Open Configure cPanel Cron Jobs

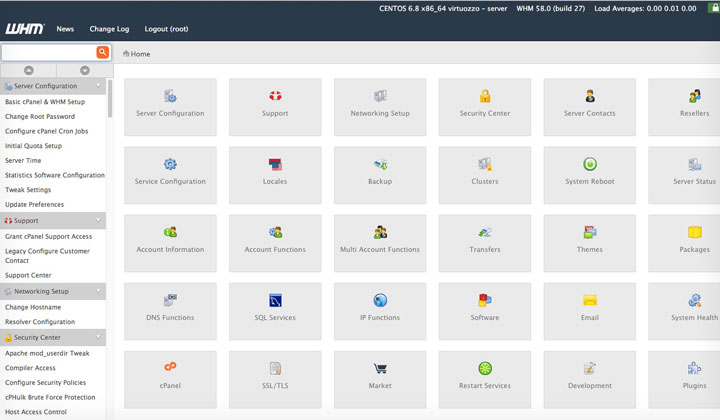(46, 131)
